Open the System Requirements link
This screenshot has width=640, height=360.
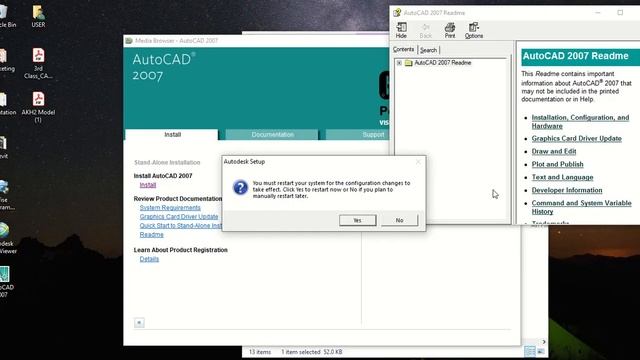[x=170, y=208]
